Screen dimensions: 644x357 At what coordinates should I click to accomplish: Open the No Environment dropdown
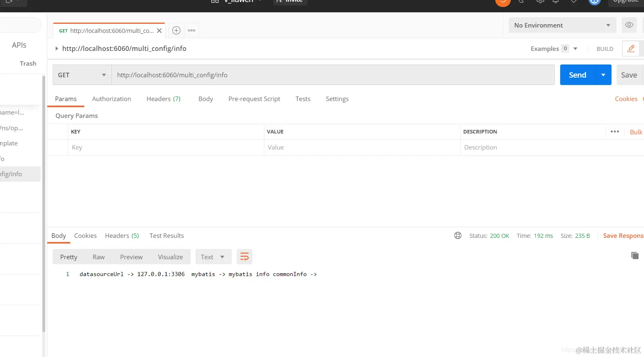562,25
